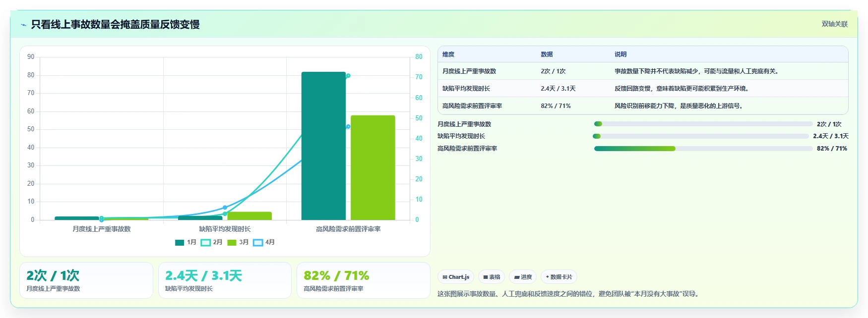
Task: Click the 2次 / 1次 table data cell
Action: [x=553, y=71]
